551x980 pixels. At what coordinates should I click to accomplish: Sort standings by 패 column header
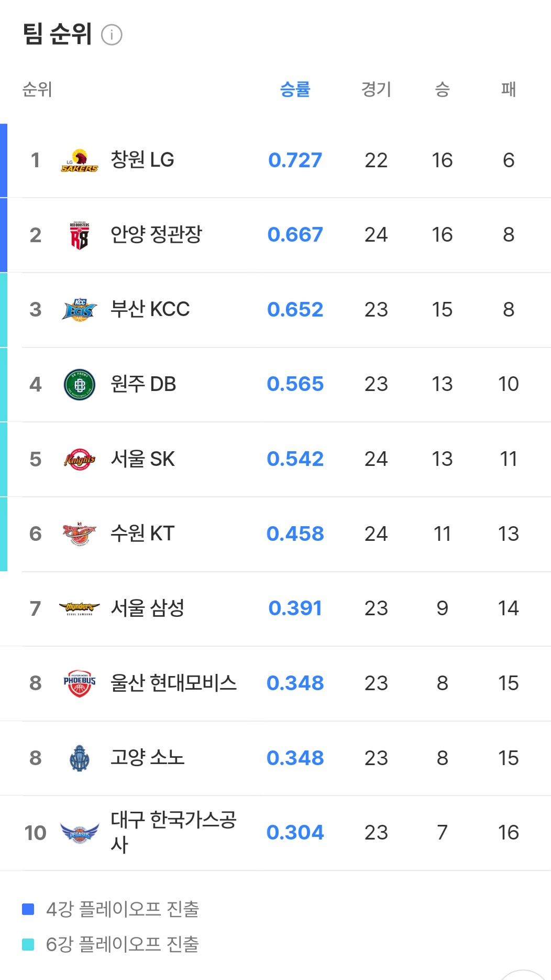pos(509,89)
